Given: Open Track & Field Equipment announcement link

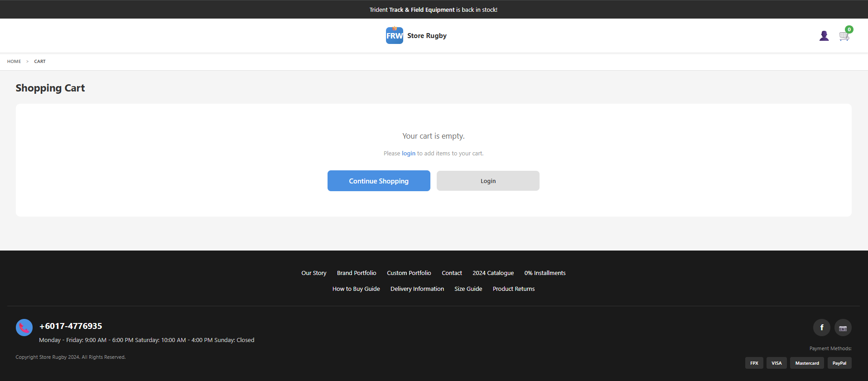Looking at the screenshot, I should click(421, 10).
